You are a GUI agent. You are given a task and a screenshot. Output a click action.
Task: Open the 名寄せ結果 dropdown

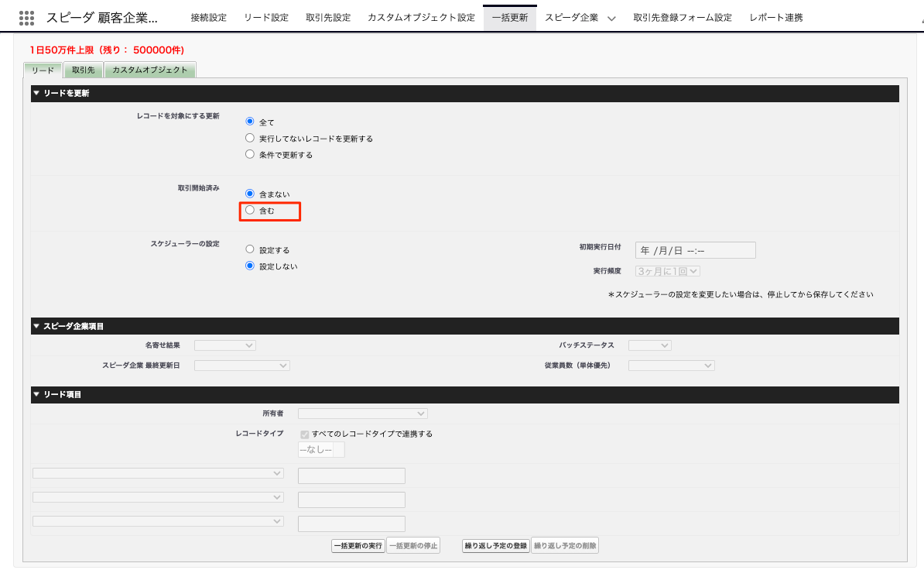[x=224, y=345]
